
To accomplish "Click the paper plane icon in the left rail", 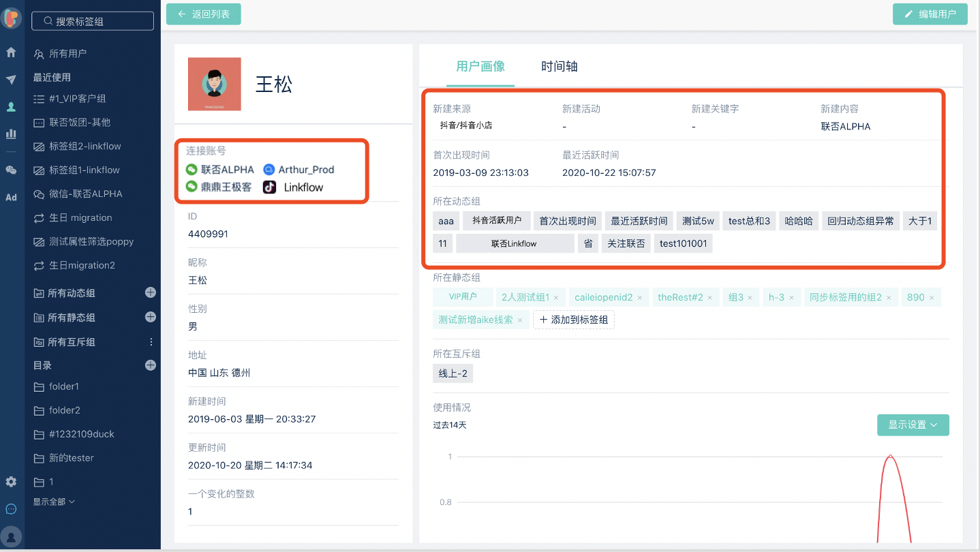I will click(x=11, y=79).
